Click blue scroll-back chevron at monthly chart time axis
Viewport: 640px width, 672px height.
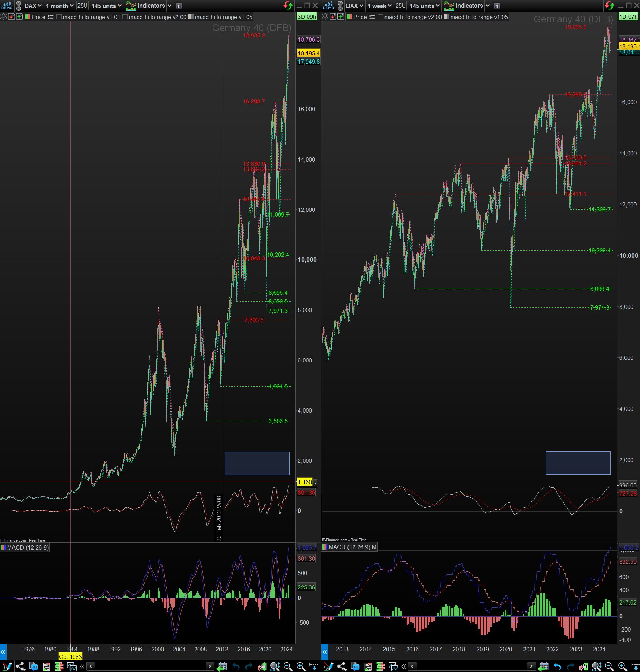pos(3,652)
